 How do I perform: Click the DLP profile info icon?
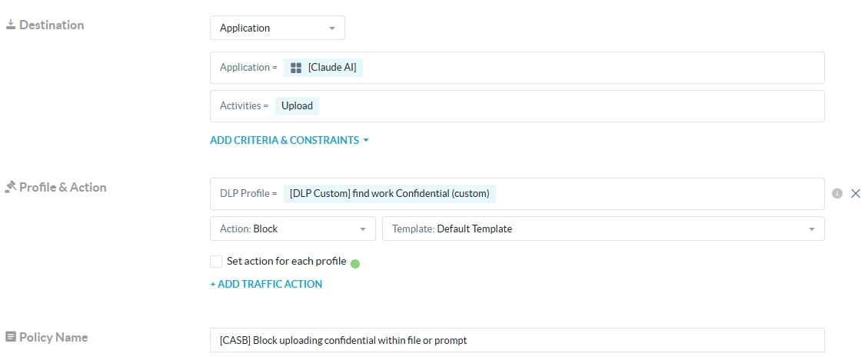(837, 193)
